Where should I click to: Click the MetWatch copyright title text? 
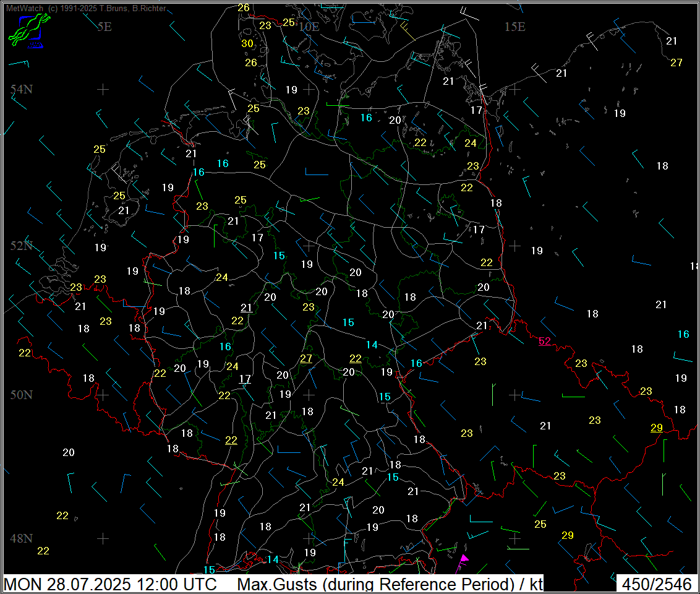pos(86,8)
